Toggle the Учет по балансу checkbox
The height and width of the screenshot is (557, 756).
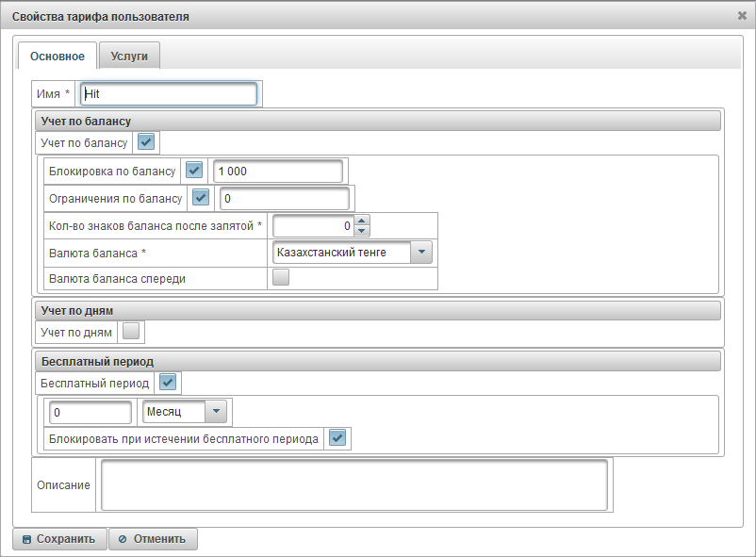point(146,142)
